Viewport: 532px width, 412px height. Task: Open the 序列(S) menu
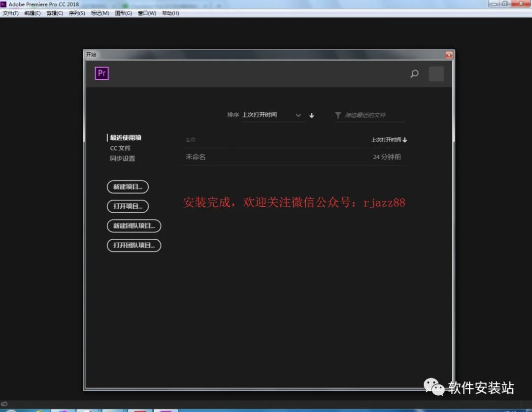77,13
